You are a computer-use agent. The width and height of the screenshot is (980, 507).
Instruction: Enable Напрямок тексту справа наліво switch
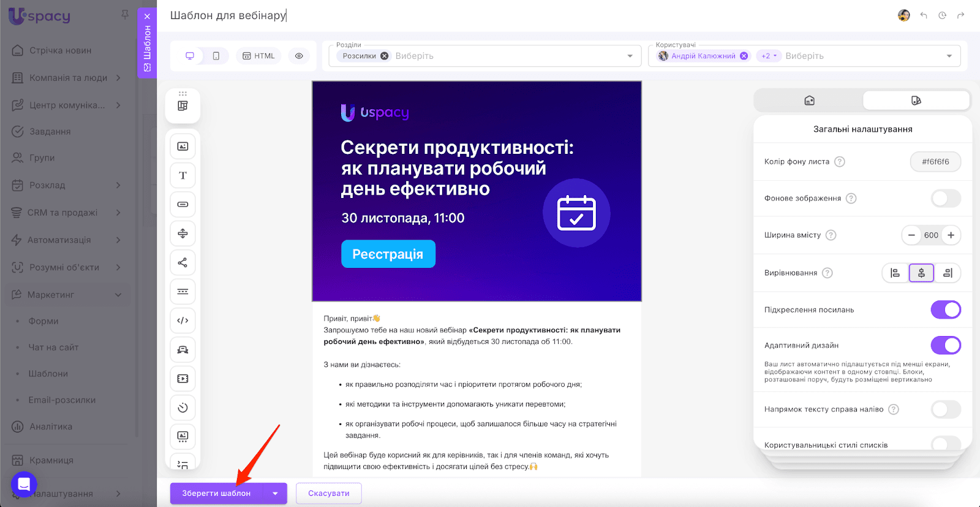pyautogui.click(x=946, y=409)
